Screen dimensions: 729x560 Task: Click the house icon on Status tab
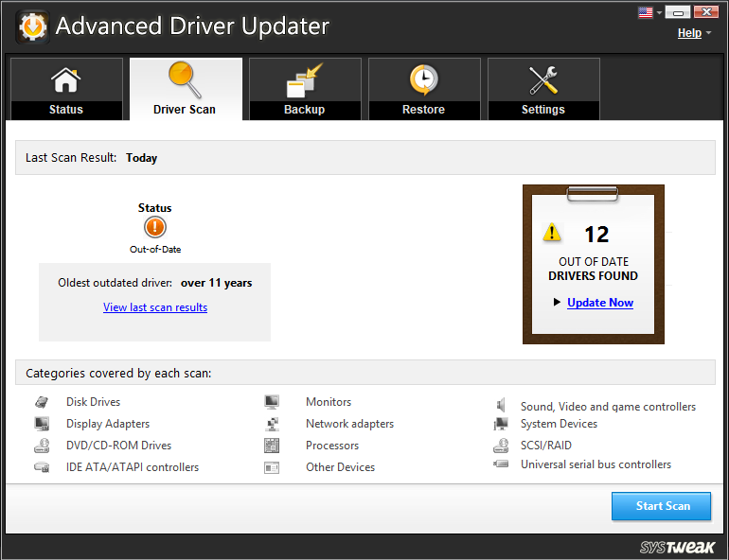[x=66, y=79]
